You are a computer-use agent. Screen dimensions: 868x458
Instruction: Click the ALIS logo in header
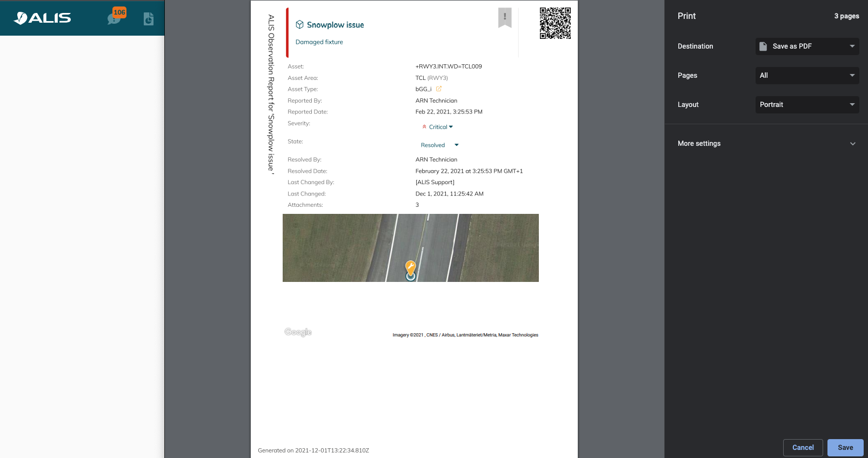coord(42,18)
